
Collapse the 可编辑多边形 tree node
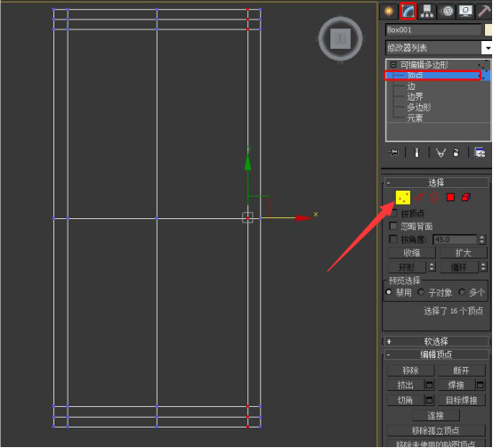[393, 65]
